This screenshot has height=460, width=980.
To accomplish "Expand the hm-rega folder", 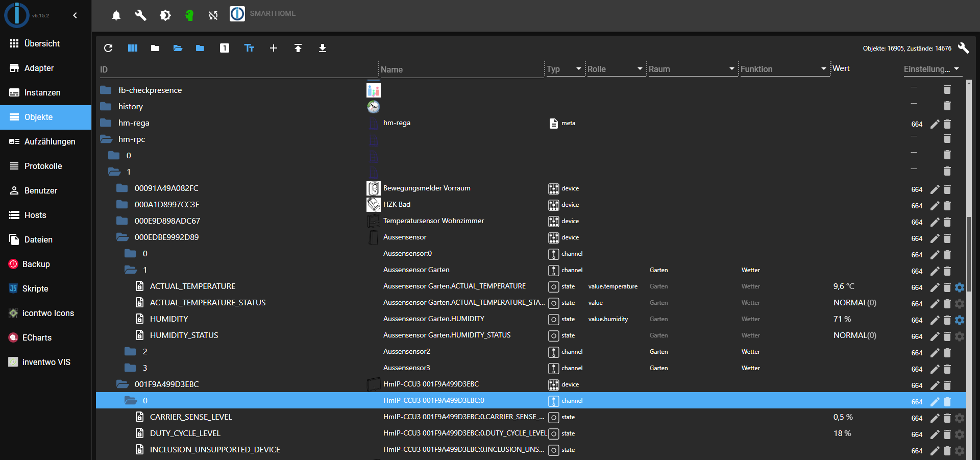I will click(x=106, y=123).
